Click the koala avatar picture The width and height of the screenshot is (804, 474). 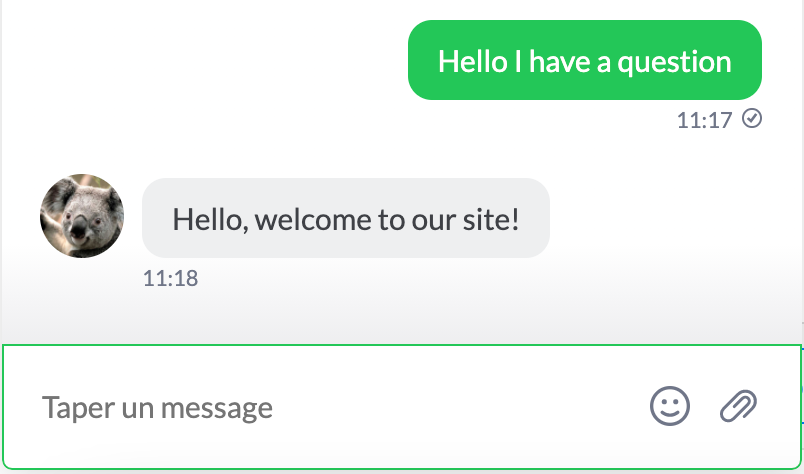(82, 216)
